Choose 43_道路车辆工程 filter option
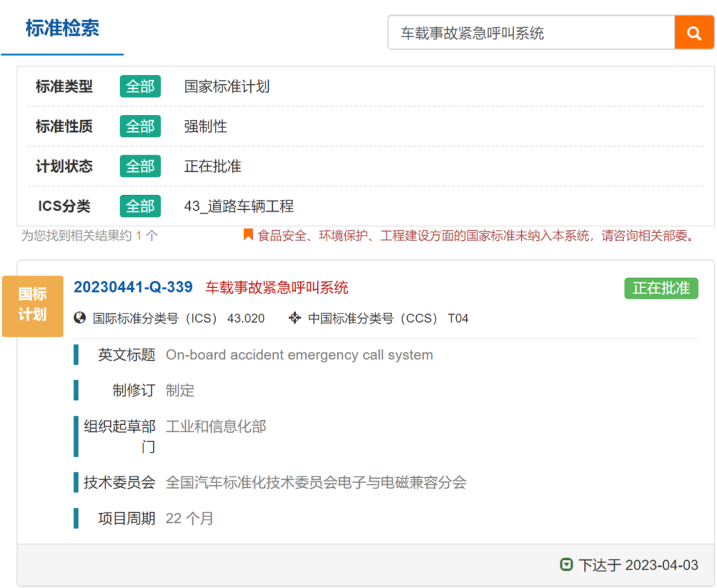717x588 pixels. pyautogui.click(x=239, y=206)
